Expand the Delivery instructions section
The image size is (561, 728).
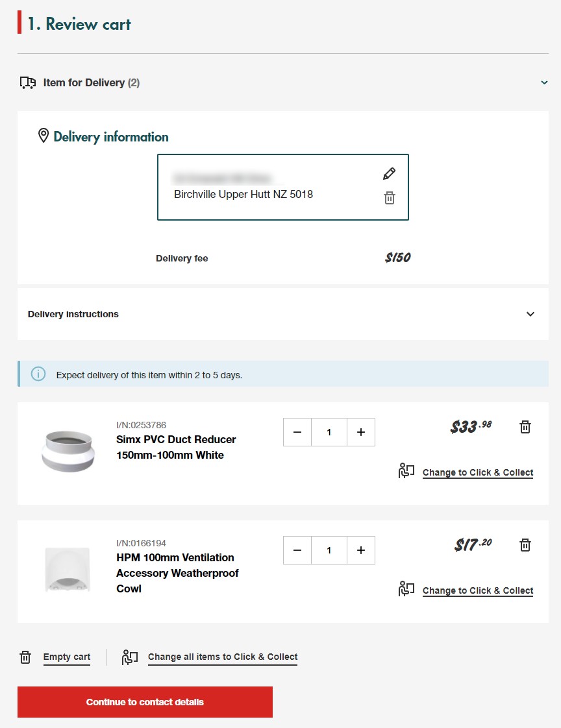click(530, 314)
